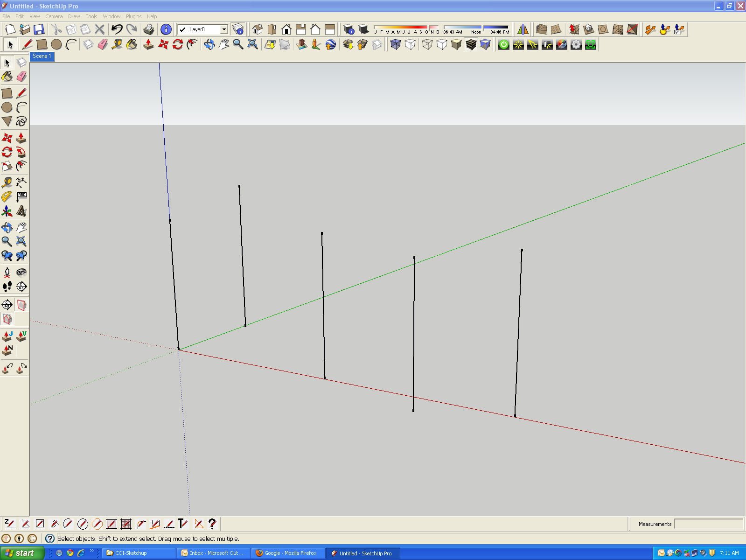Open Model Info blue icon
The height and width of the screenshot is (560, 746).
point(166,29)
